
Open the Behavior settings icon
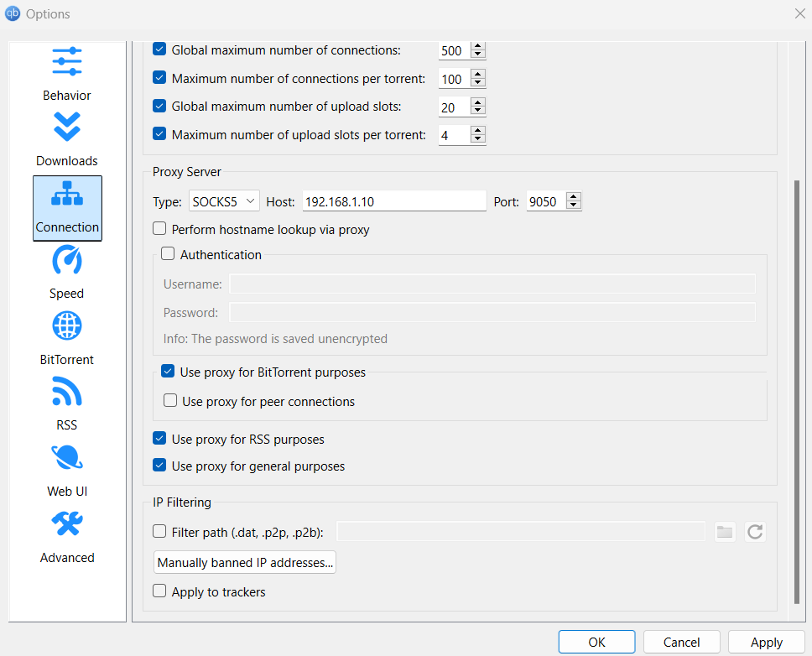click(67, 63)
